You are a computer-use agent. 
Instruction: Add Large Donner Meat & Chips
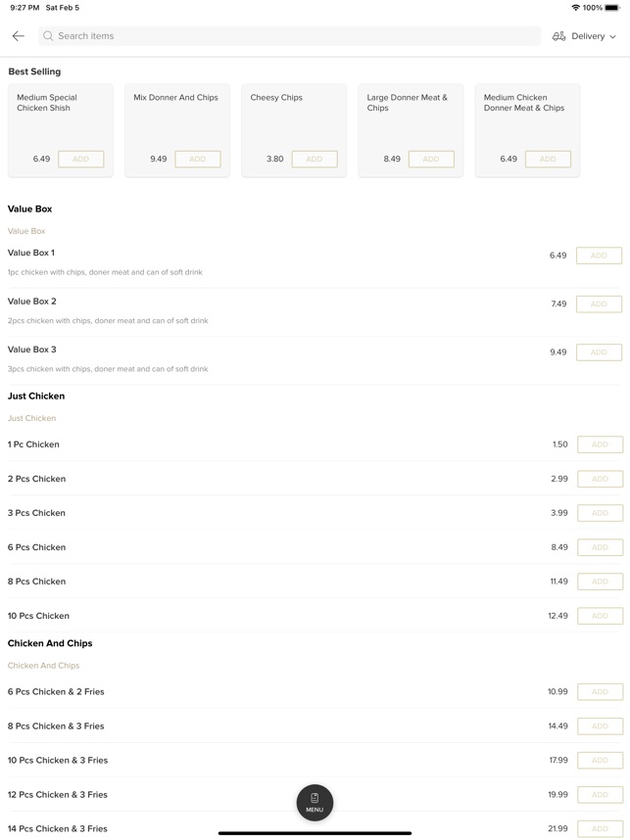[430, 159]
